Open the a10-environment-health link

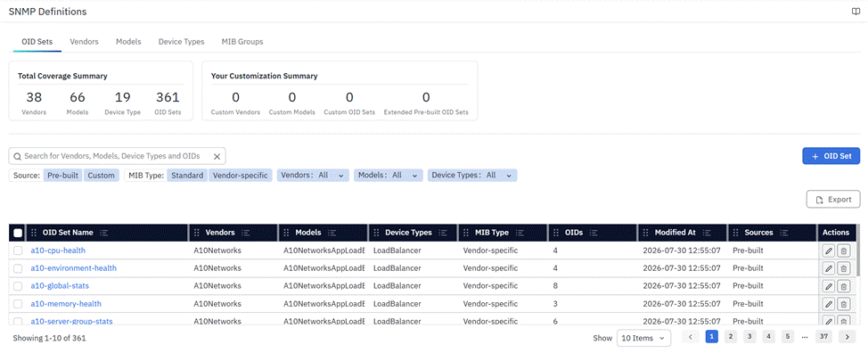[74, 268]
